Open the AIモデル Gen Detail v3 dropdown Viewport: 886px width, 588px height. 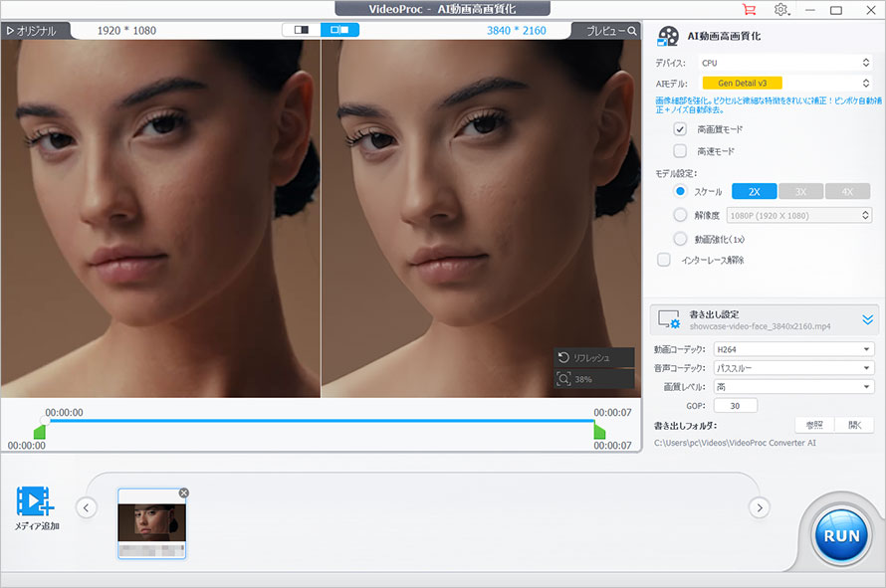pos(786,84)
